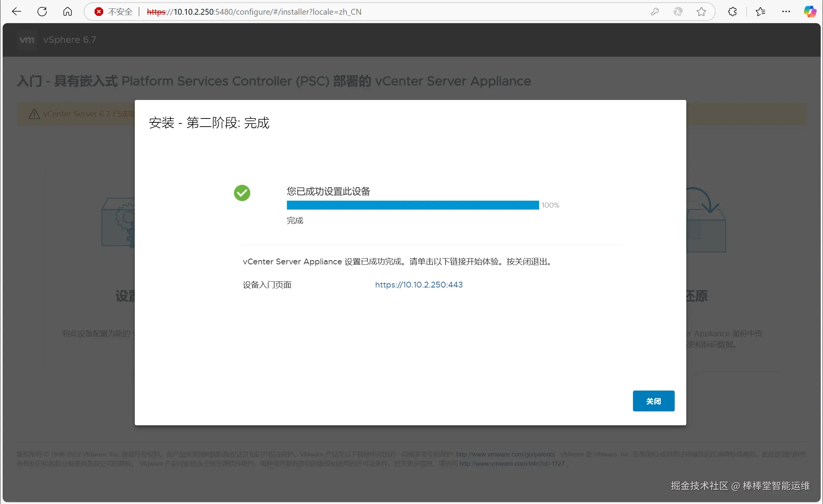Open saved passwords key icon
Image resolution: width=823 pixels, height=504 pixels.
point(655,12)
